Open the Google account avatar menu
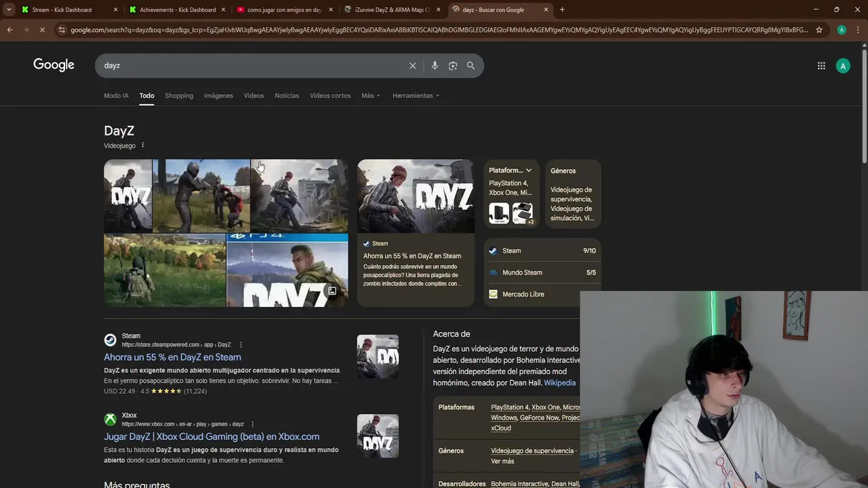This screenshot has height=488, width=868. 843,66
